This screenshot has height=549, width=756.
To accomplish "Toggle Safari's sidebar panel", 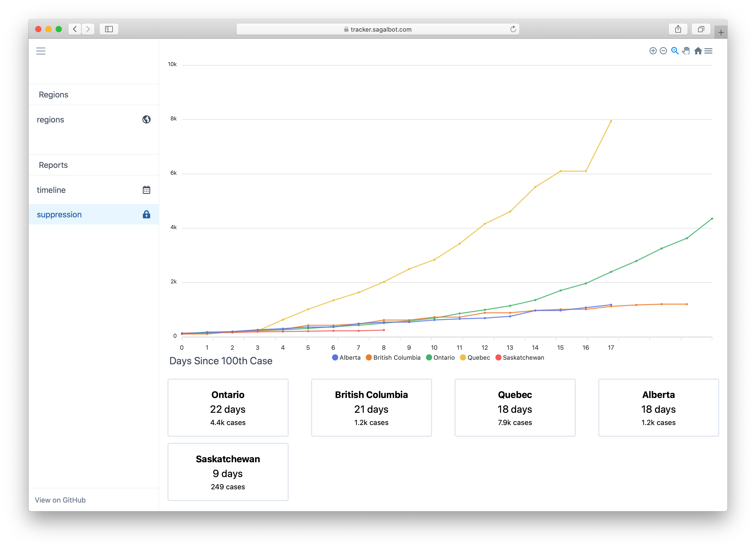I will pos(109,29).
